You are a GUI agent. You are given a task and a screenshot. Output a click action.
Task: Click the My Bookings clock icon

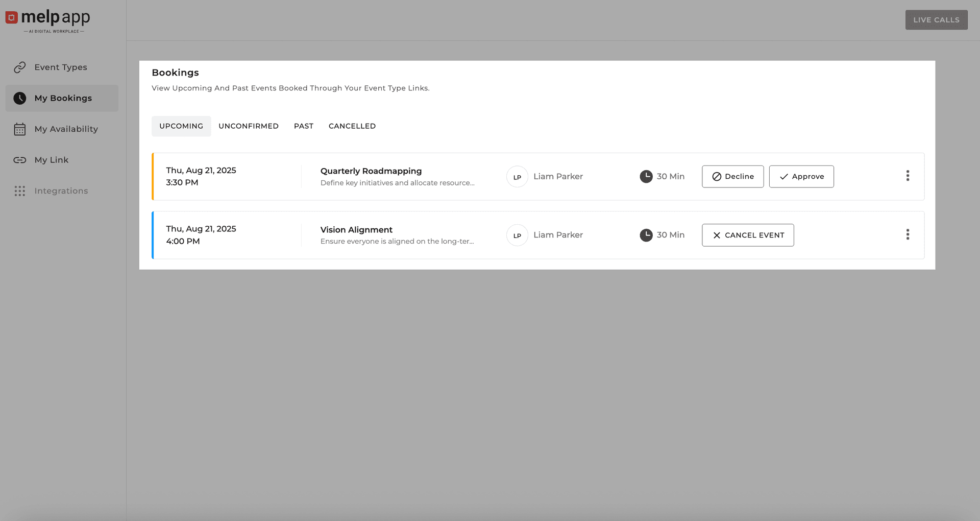(19, 98)
